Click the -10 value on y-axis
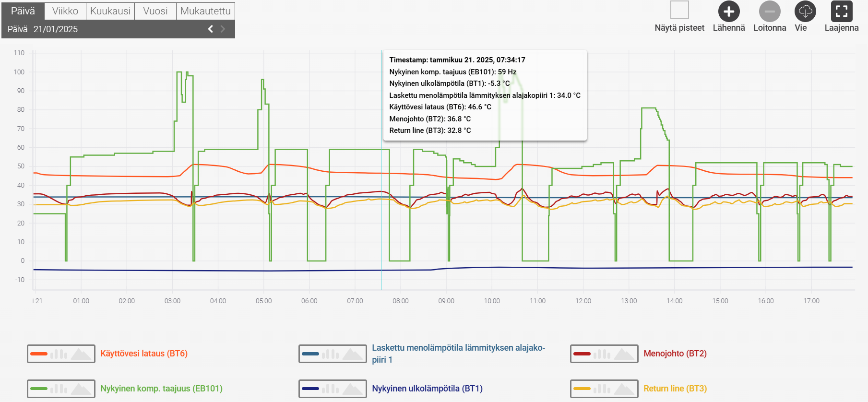Viewport: 868px width, 402px height. [x=20, y=280]
